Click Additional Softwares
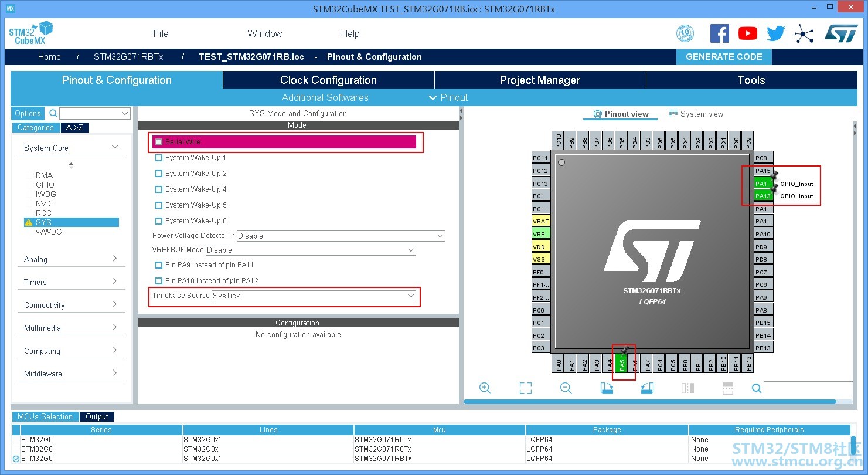Screen dimensions: 868x475 coord(325,97)
